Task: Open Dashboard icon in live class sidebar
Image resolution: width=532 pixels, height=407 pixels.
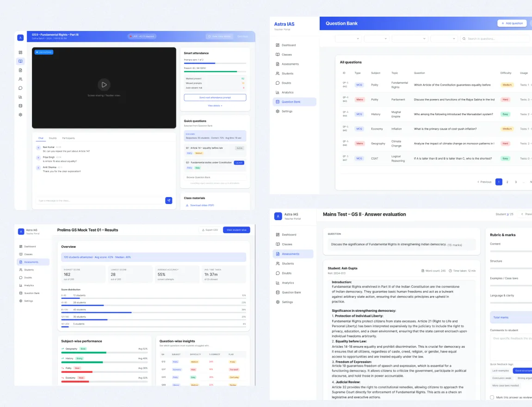Action: 20,53
